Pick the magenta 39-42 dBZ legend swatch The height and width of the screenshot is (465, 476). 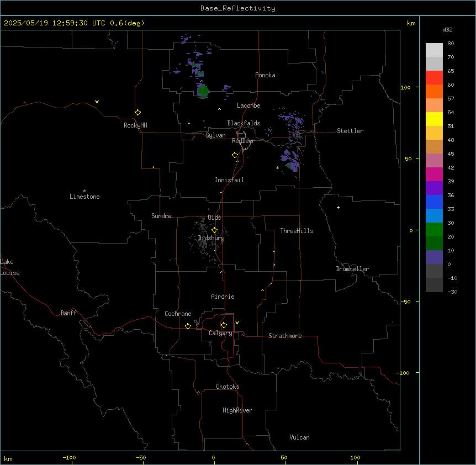[x=434, y=174]
